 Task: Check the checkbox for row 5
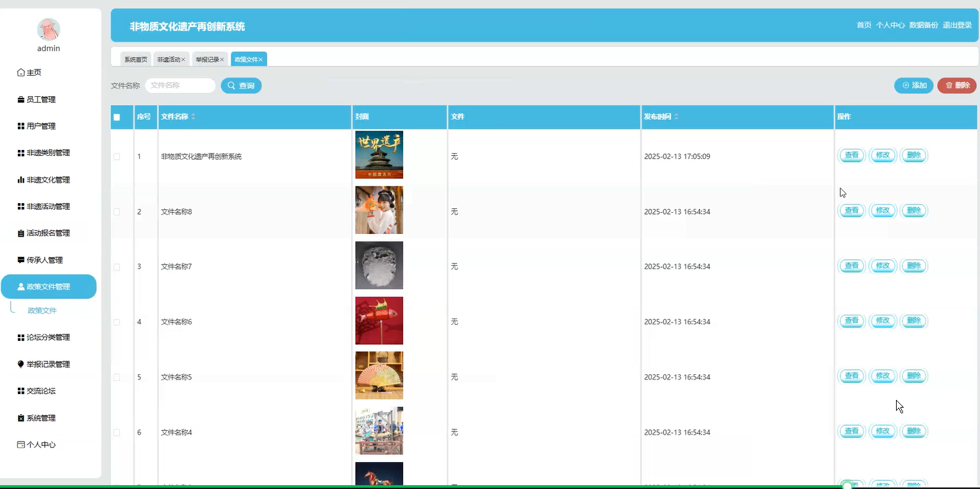pyautogui.click(x=117, y=377)
